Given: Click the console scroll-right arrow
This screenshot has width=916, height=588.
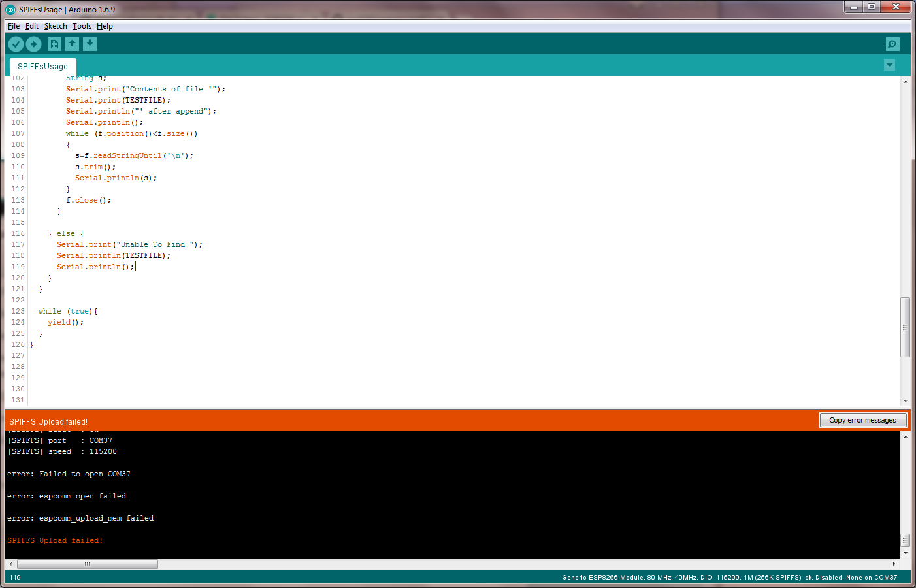Looking at the screenshot, I should 894,564.
